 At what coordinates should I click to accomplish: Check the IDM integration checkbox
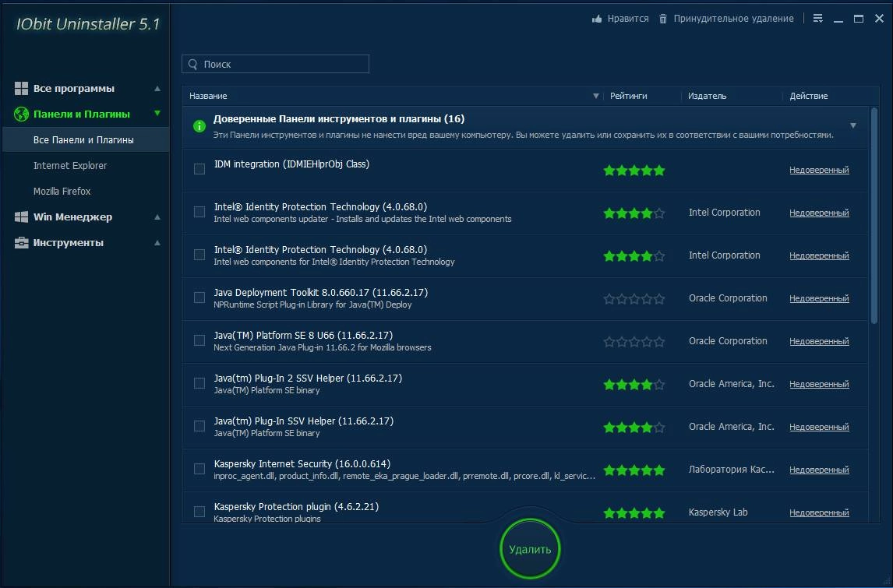(x=199, y=169)
